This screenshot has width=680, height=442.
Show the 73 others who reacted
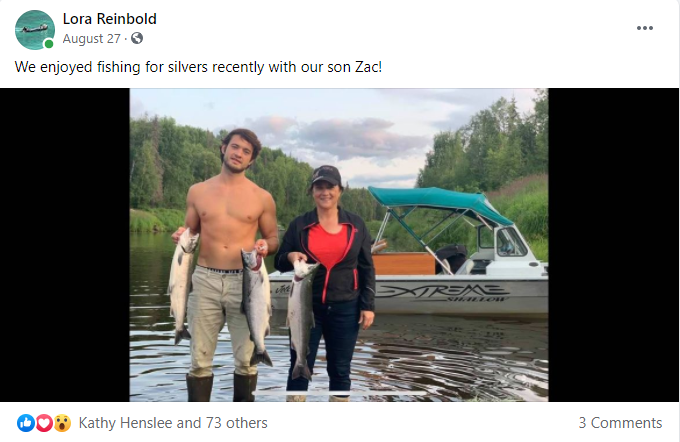pos(237,422)
